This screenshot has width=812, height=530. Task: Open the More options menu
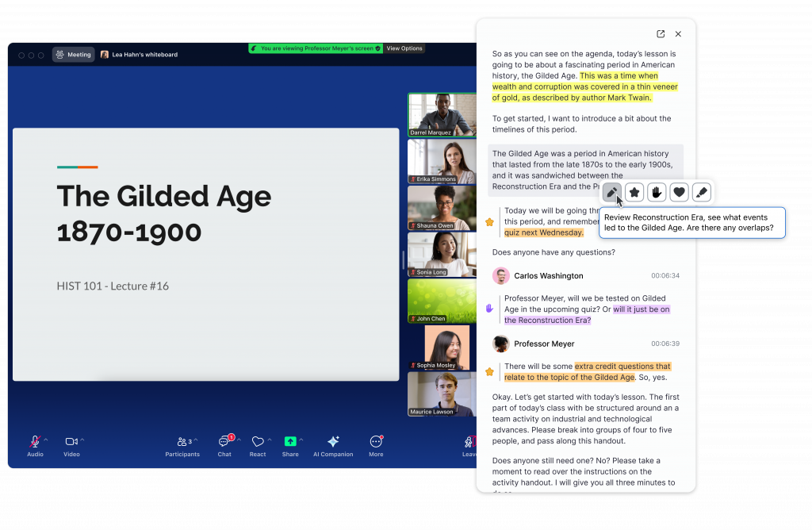tap(376, 442)
